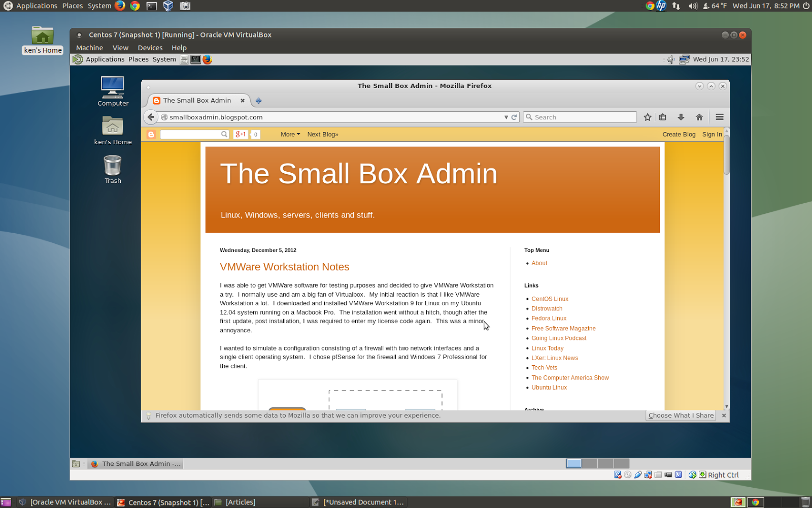This screenshot has height=508, width=812.
Task: Open VirtualBox Machine menu
Action: pyautogui.click(x=89, y=48)
